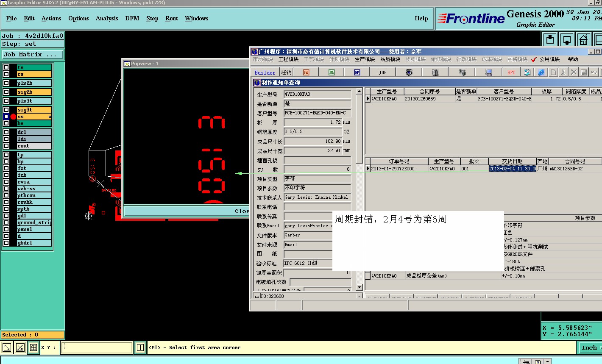Screen dimensions: 602x364
Task: Toggle display checkbox for layer ss
Action: [x=6, y=117]
